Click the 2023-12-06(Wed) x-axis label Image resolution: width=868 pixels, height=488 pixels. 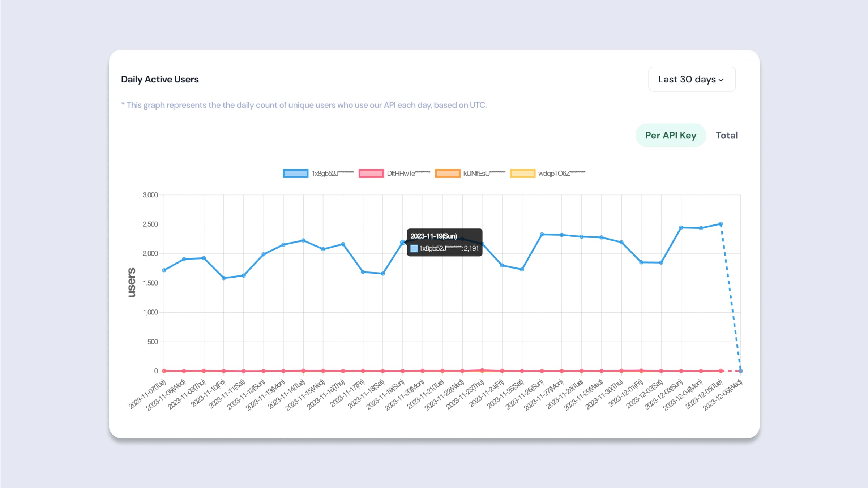pos(723,395)
